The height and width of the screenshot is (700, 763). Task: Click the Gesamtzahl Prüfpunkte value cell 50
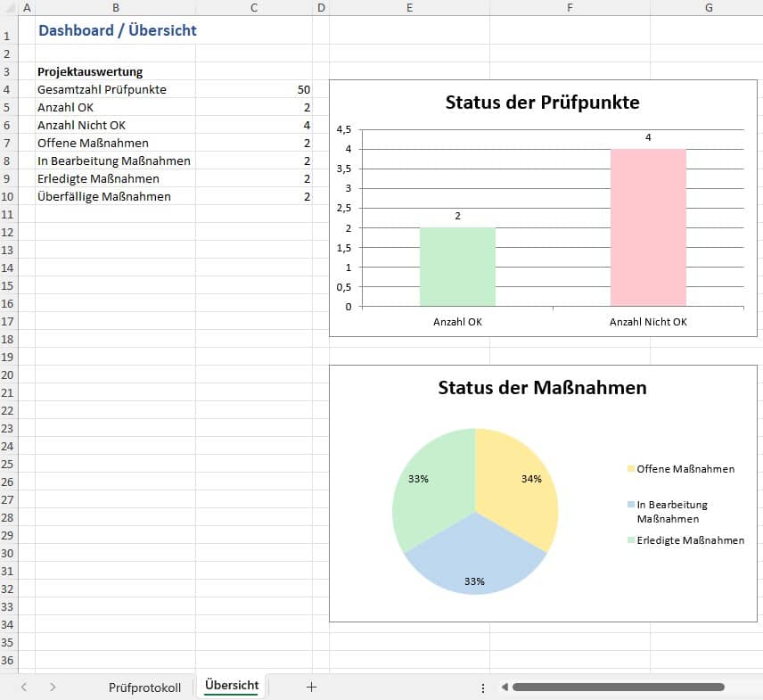[x=254, y=89]
